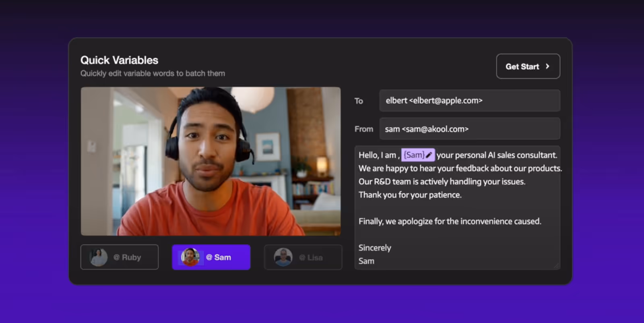This screenshot has width=644, height=323.
Task: Select the @ Lisa persona tab
Action: coord(303,257)
